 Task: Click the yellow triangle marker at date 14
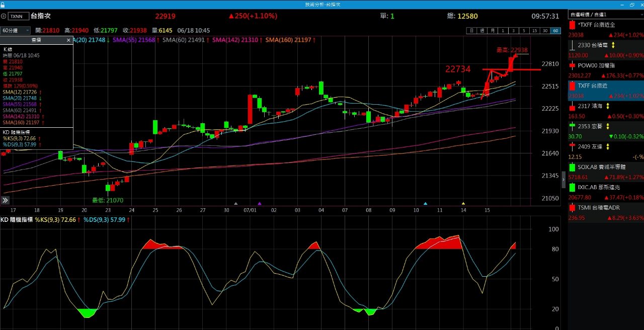(x=463, y=204)
